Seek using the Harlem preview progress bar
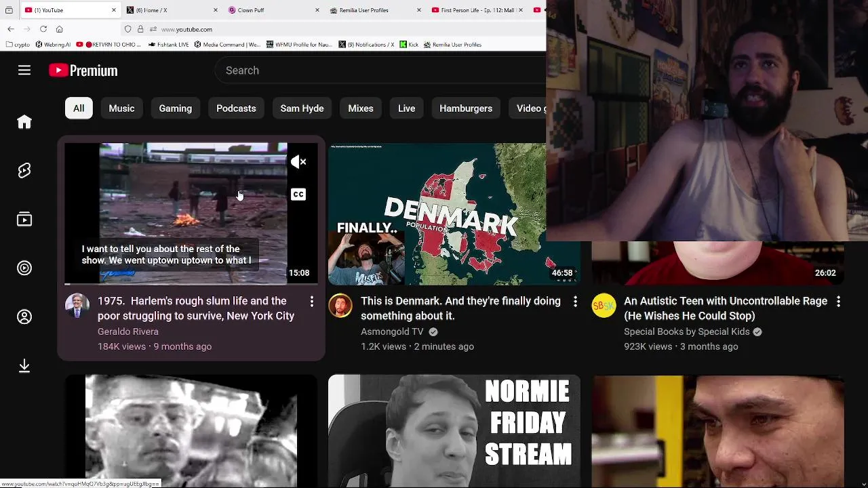The image size is (868, 488). pos(191,283)
